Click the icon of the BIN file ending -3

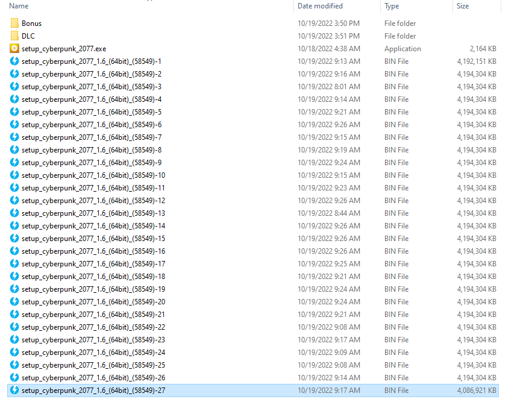(x=14, y=87)
